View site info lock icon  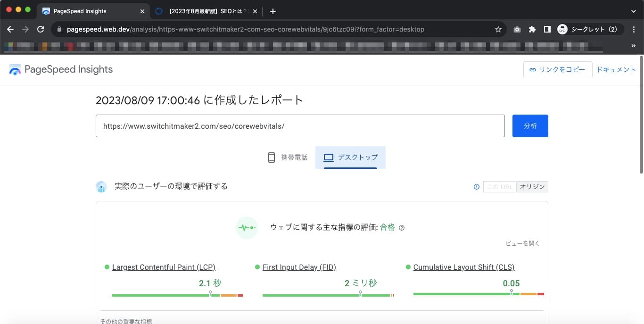(59, 29)
